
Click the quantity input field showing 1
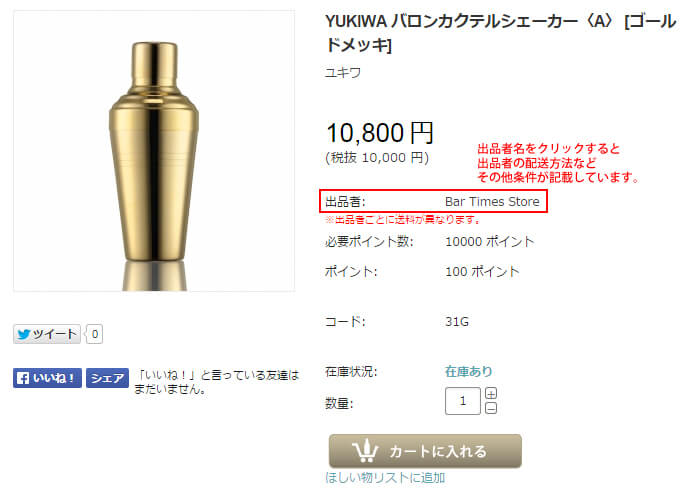[463, 401]
